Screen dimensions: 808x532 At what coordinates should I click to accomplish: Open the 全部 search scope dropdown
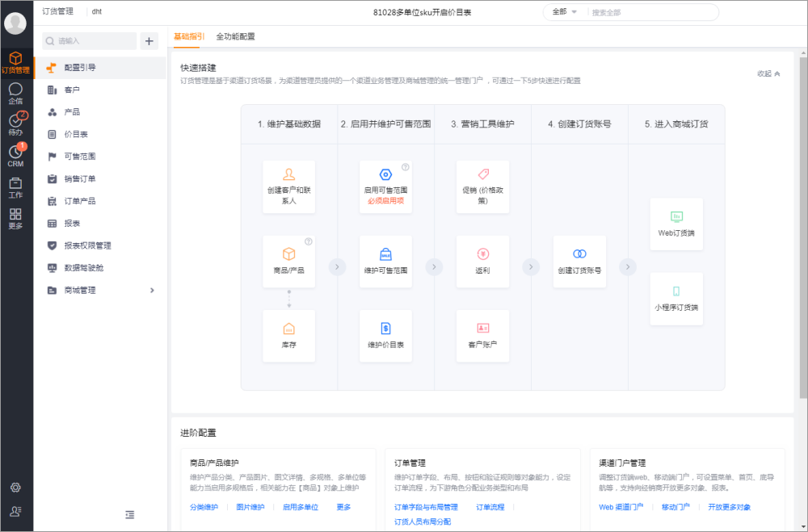click(x=564, y=12)
